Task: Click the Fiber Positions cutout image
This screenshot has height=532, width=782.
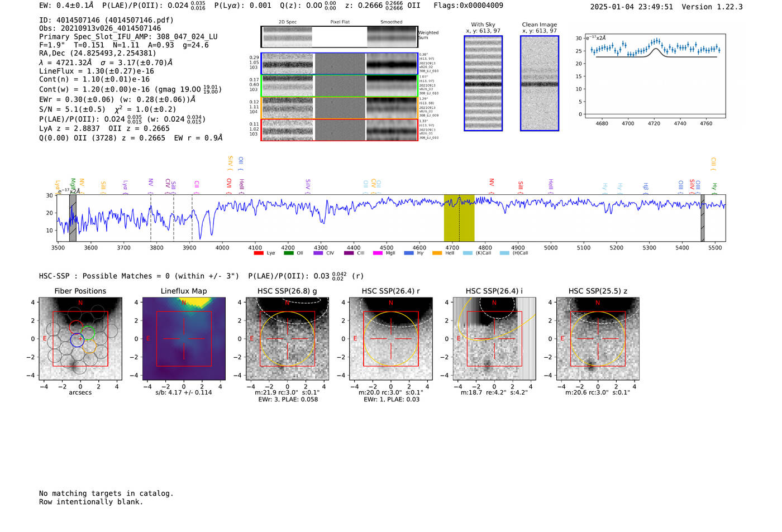Action: point(80,339)
